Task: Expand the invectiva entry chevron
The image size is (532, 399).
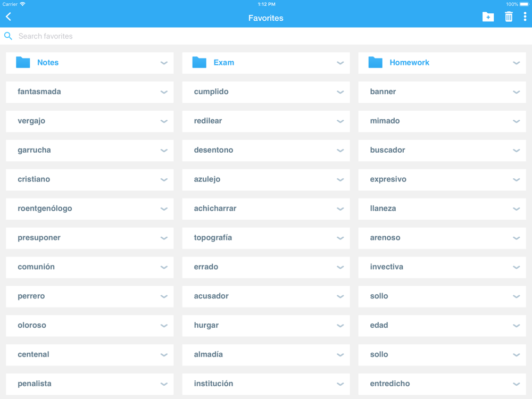Action: 516,267
